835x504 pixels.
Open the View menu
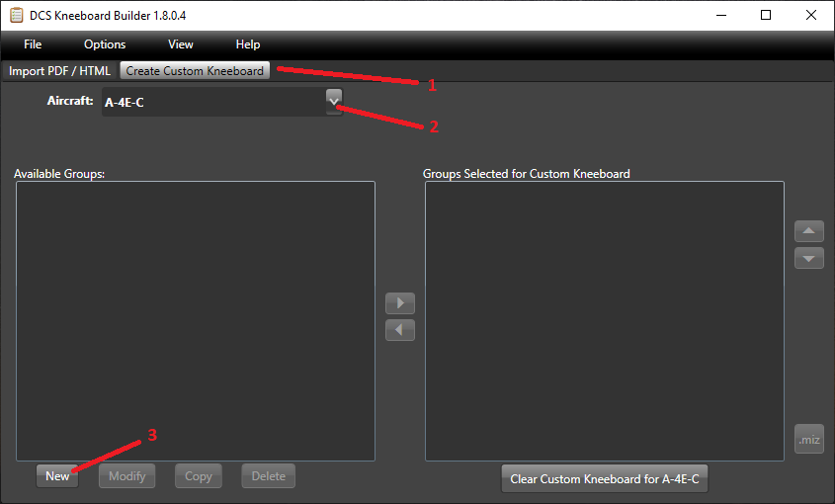181,44
